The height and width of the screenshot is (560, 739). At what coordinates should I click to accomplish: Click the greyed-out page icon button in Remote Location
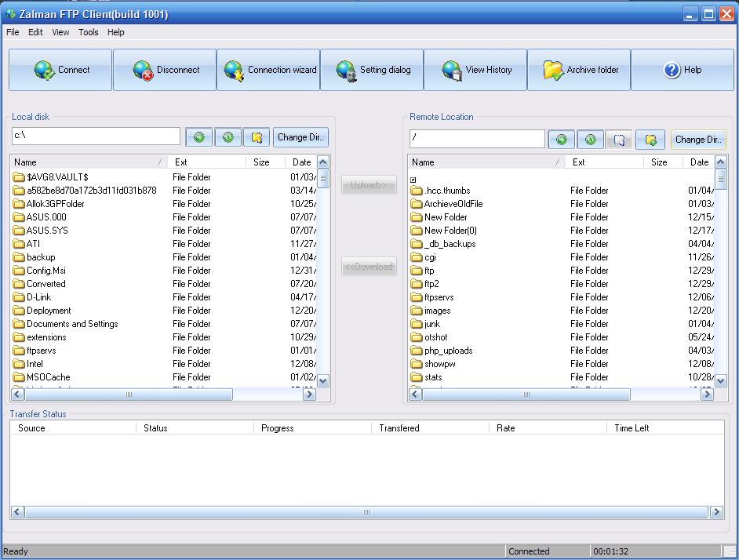point(619,140)
